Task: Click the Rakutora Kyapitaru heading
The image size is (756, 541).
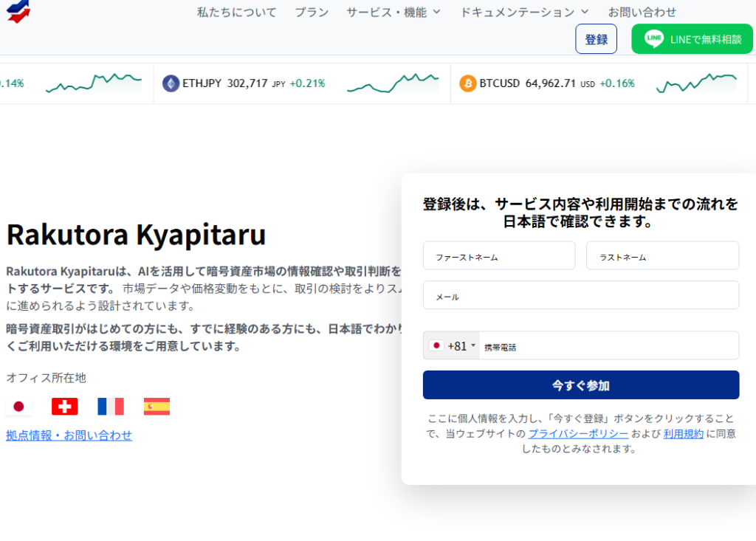Action: click(136, 235)
